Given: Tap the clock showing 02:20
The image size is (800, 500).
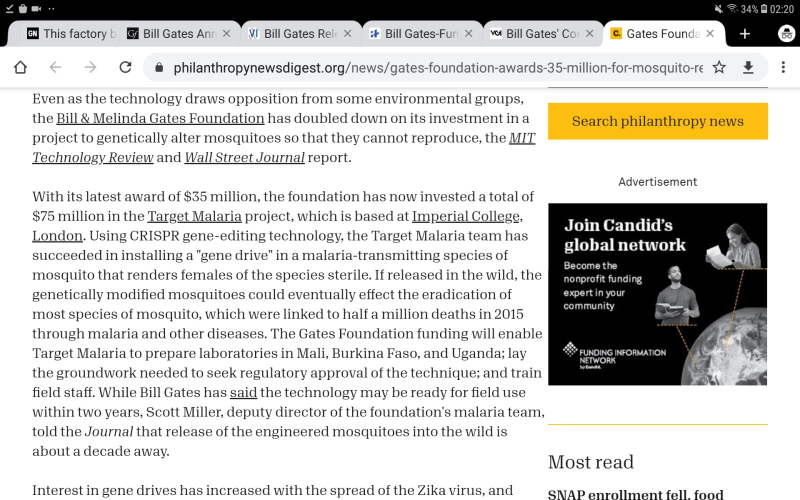Looking at the screenshot, I should tap(782, 9).
